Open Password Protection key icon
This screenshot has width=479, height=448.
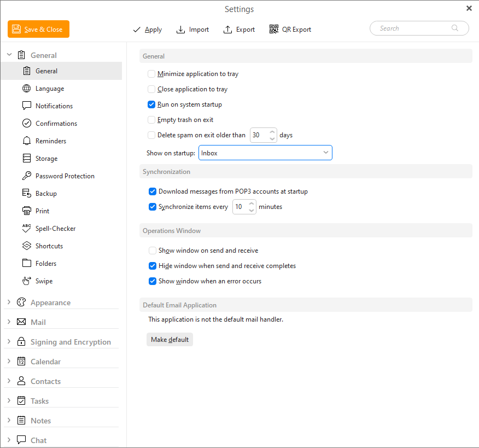coord(26,176)
